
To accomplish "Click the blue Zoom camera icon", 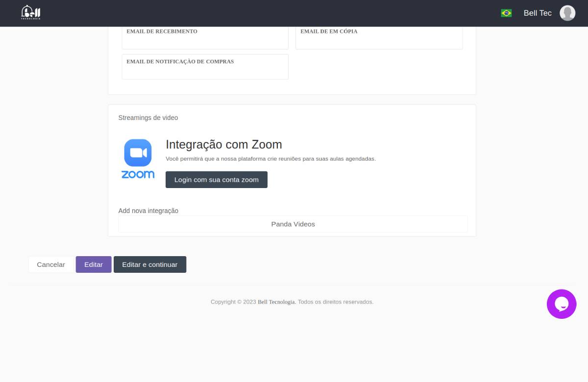I will (x=138, y=153).
